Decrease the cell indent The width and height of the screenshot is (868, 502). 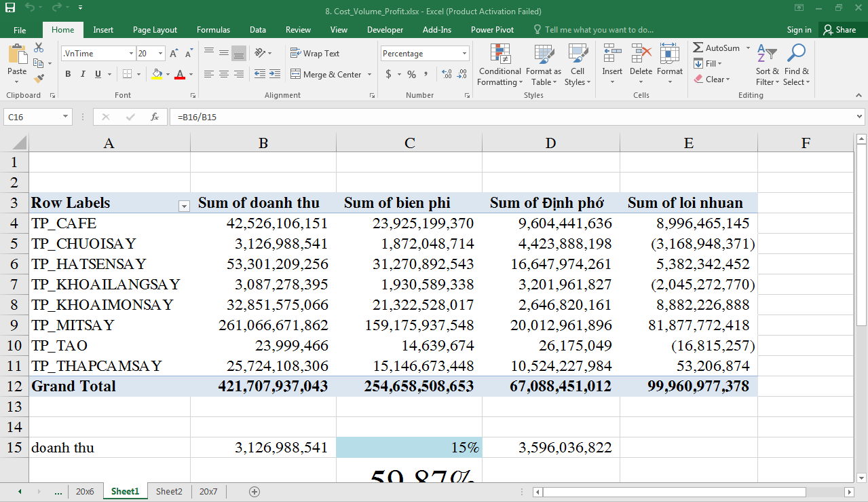point(260,74)
